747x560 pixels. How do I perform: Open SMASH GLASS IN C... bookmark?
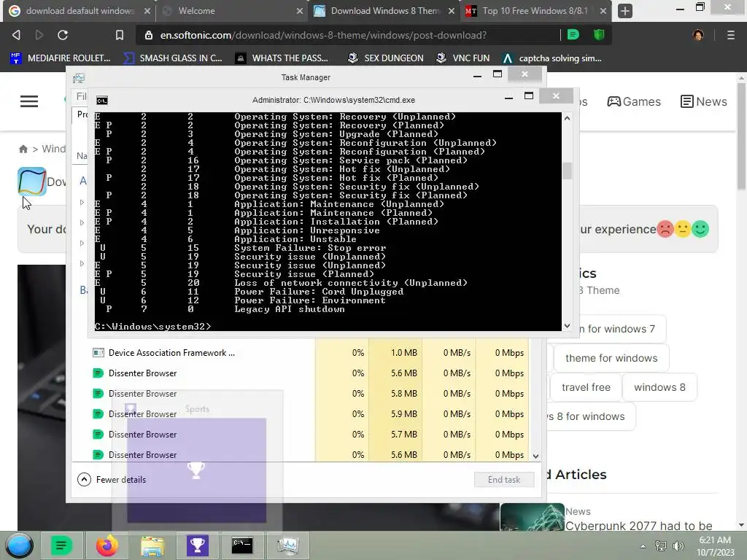coord(172,58)
